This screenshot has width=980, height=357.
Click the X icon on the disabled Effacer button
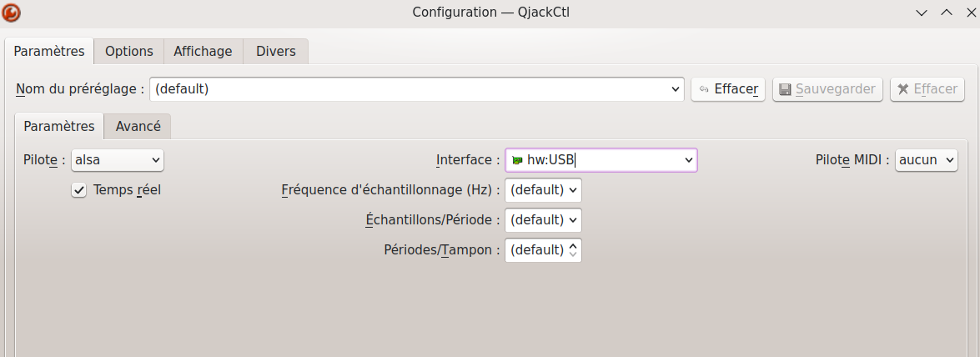(903, 89)
